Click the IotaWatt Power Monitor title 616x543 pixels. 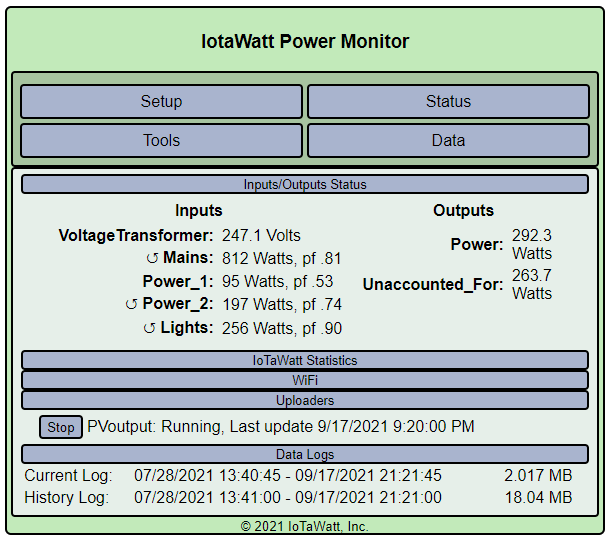point(305,41)
